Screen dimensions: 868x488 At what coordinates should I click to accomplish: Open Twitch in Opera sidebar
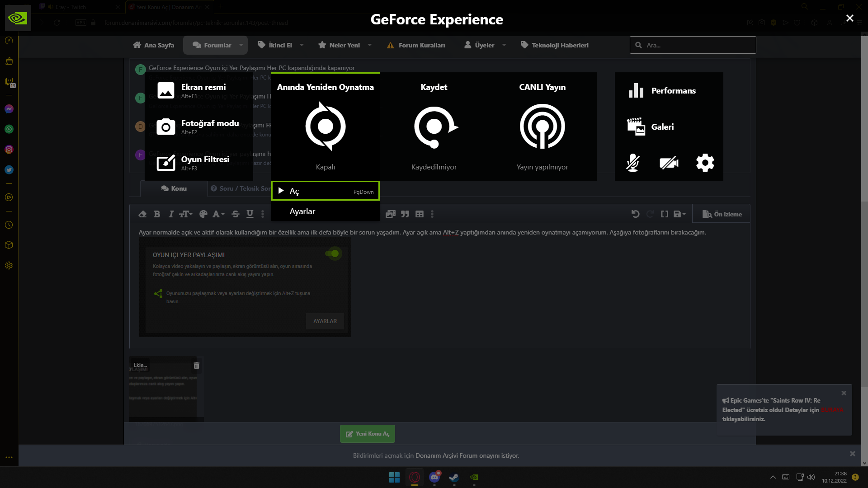point(9,82)
